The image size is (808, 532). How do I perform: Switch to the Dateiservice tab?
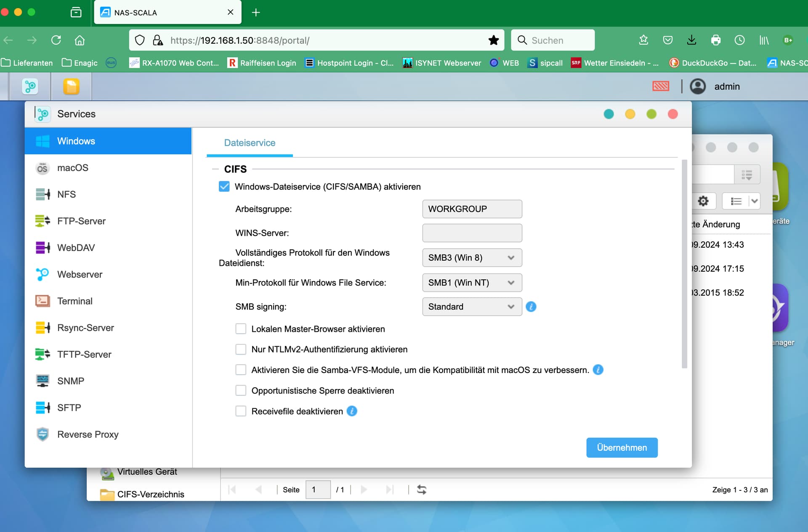[x=250, y=143]
